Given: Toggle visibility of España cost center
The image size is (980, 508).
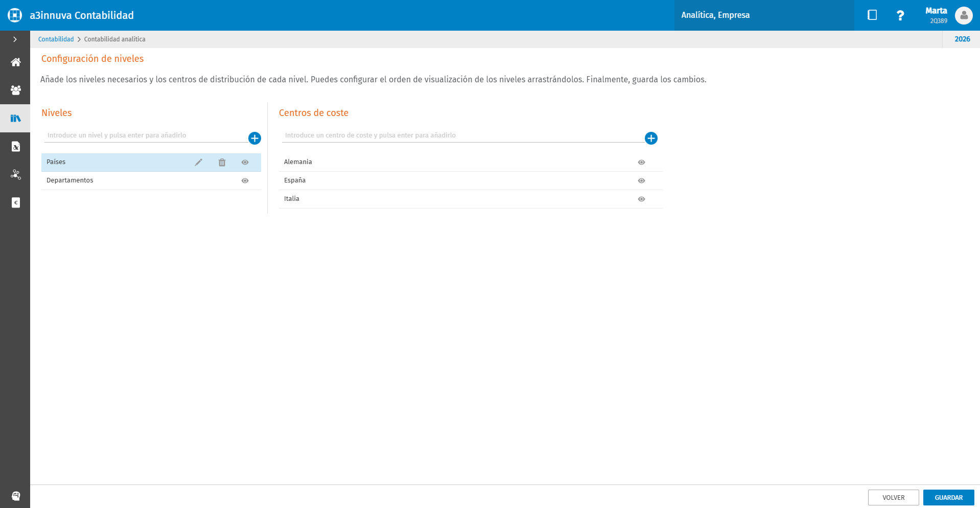Looking at the screenshot, I should (642, 181).
